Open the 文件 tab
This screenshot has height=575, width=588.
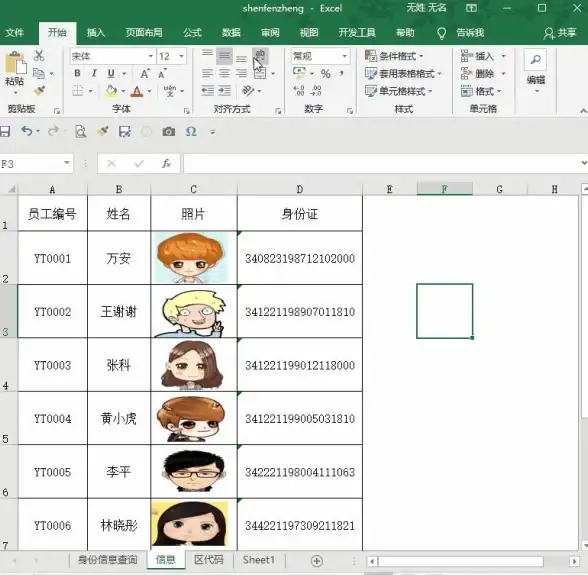coord(15,33)
